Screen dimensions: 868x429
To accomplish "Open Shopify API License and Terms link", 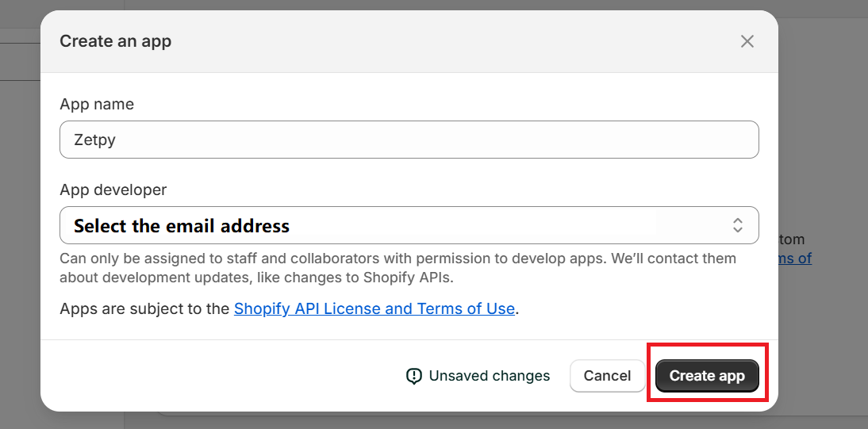I will point(374,308).
